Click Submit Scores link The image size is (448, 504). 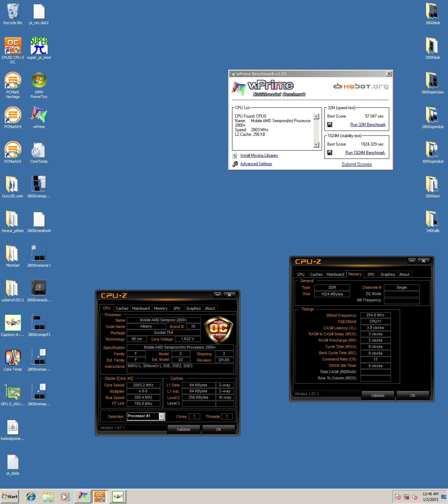[x=357, y=164]
